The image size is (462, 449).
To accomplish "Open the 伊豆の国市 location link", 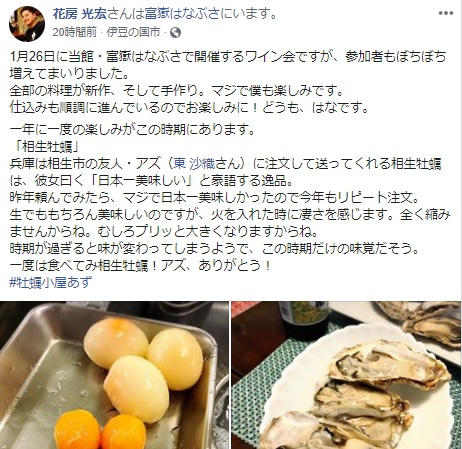I will point(133,32).
